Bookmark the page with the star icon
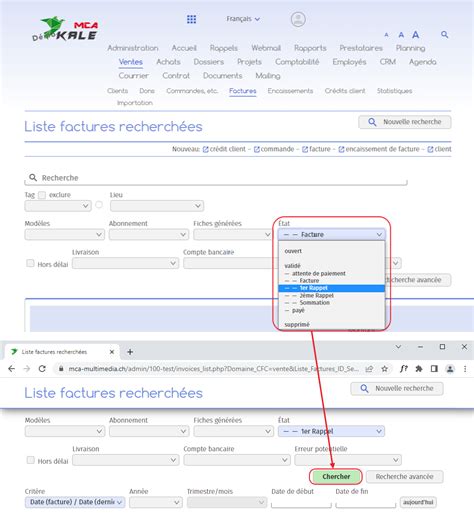The image size is (474, 521). pyautogui.click(x=384, y=369)
